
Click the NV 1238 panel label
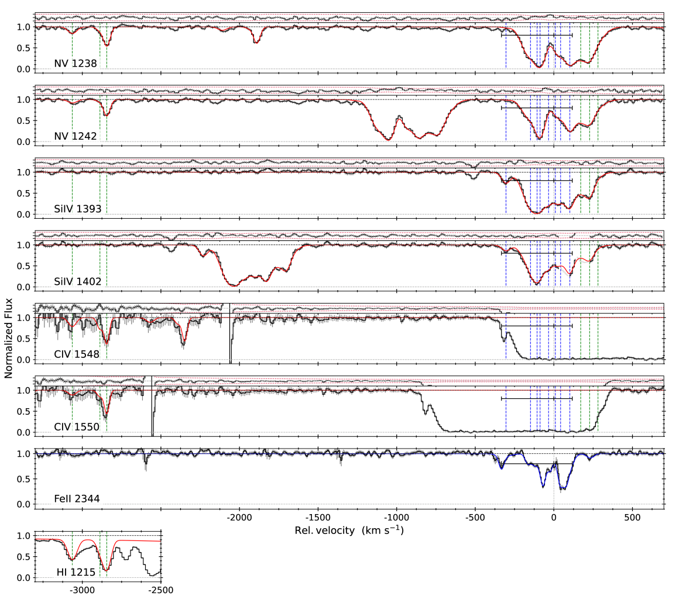(76, 63)
